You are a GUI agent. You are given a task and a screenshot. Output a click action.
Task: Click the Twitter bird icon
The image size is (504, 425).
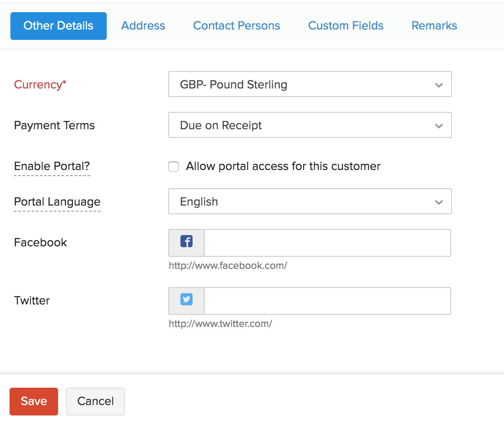pos(187,300)
